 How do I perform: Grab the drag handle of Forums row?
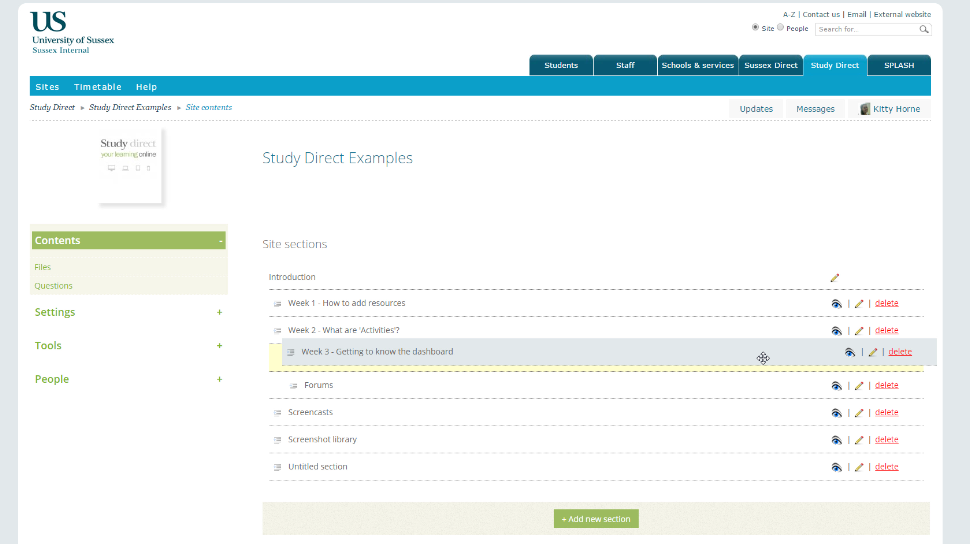pos(294,386)
